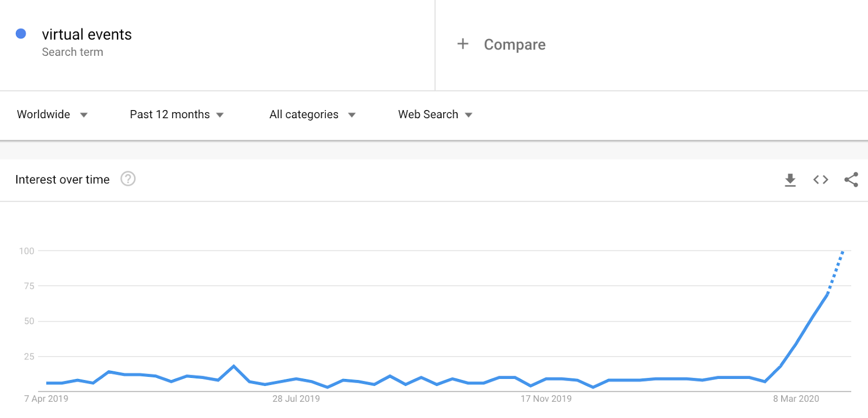This screenshot has height=418, width=868.
Task: Click the Interest over time heading
Action: pos(62,179)
